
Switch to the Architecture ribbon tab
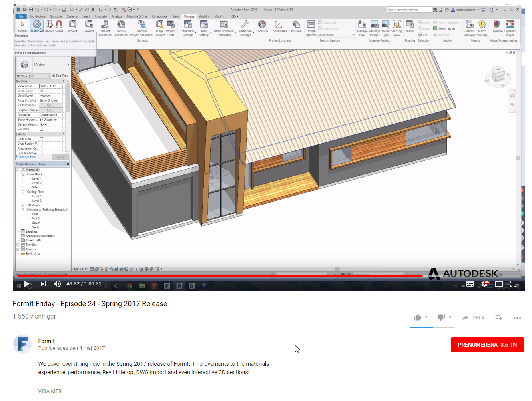(x=37, y=16)
